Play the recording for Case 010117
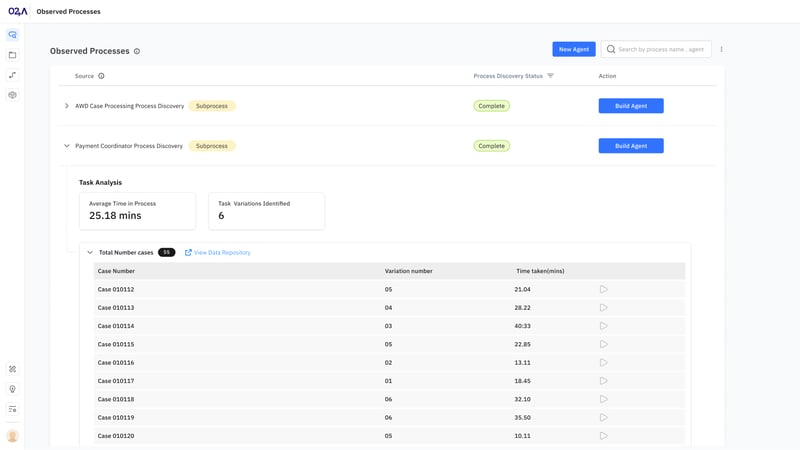Image resolution: width=800 pixels, height=450 pixels. pos(604,381)
